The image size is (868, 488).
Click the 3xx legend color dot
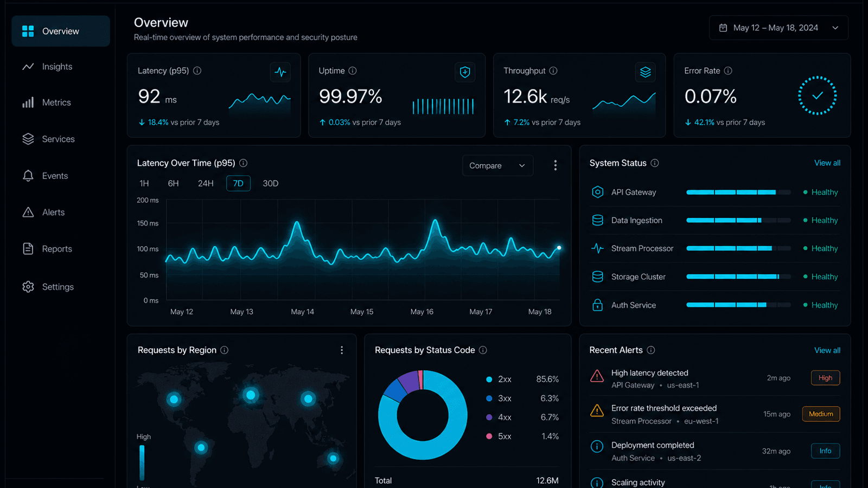point(489,399)
